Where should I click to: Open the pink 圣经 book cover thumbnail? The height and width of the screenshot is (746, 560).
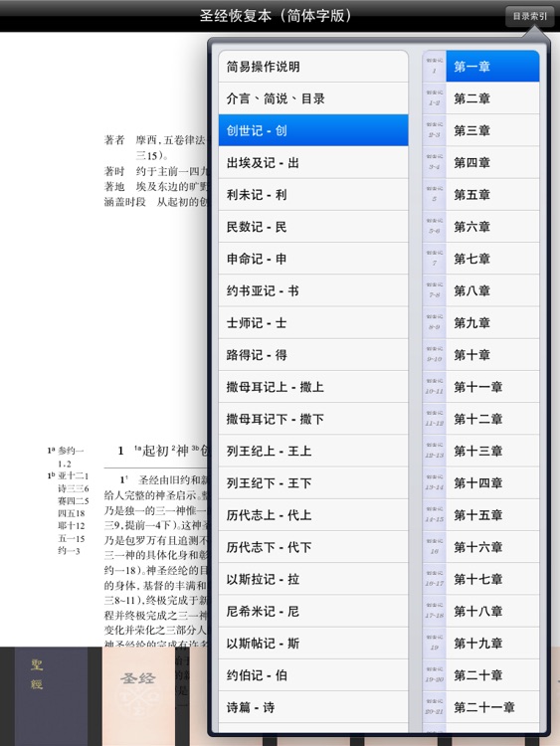[x=138, y=696]
